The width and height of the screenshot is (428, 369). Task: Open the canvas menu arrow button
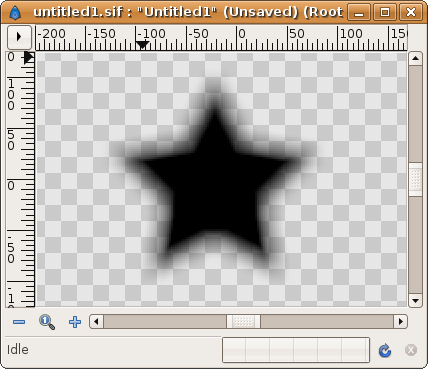tap(19, 37)
